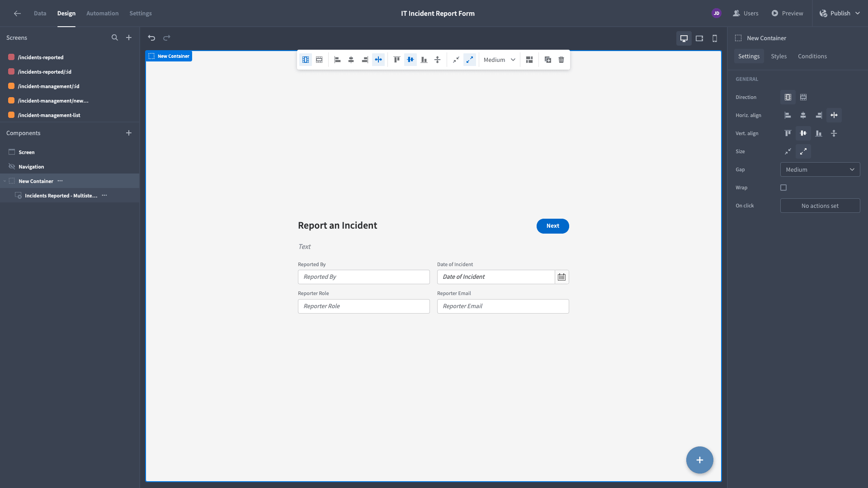868x488 pixels.
Task: Click grid layout icon in floating toolbar
Action: point(529,60)
